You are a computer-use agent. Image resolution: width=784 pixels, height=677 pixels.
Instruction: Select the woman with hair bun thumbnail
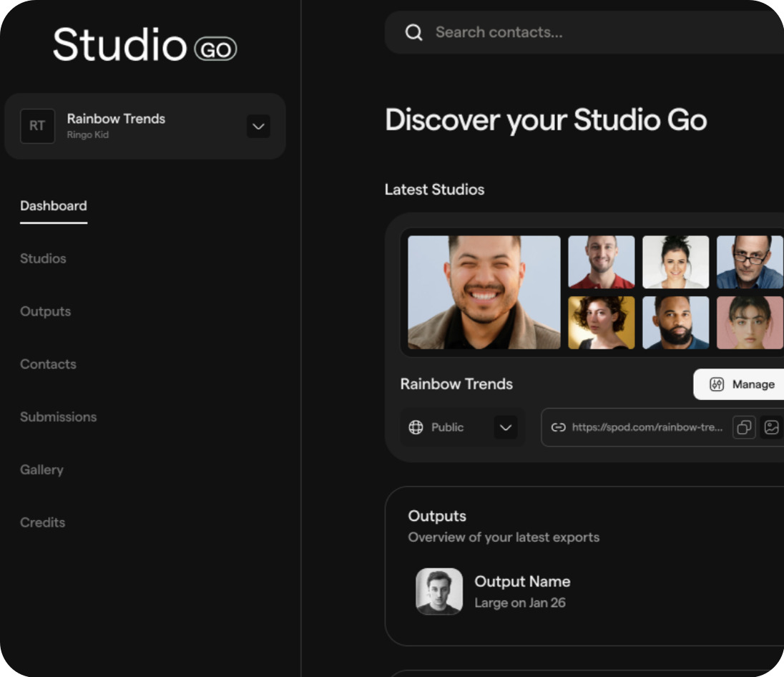(x=675, y=262)
